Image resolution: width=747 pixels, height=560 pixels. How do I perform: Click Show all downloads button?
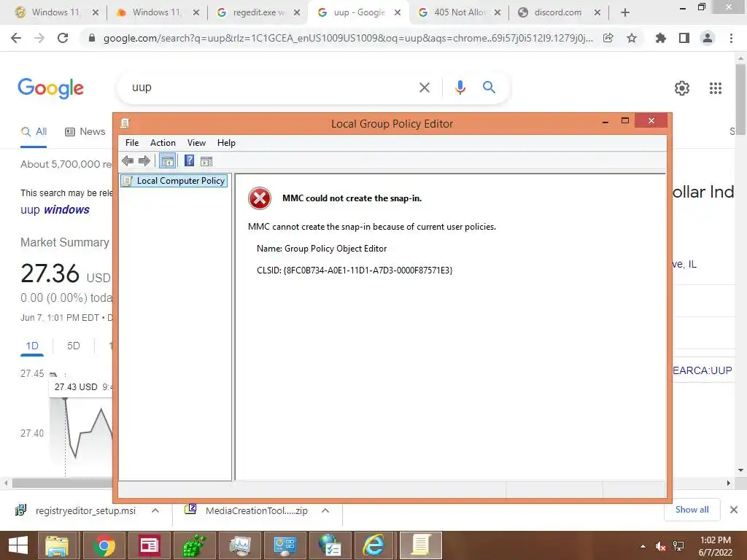692,510
